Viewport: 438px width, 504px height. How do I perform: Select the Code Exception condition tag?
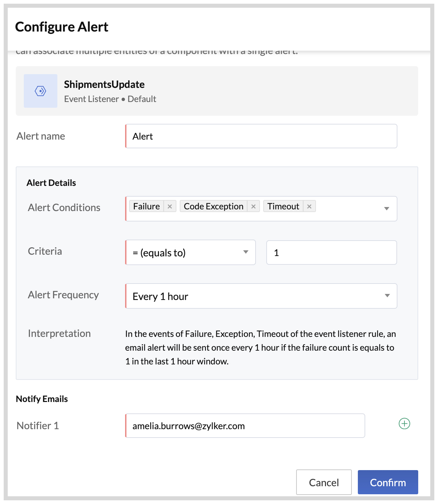click(213, 206)
